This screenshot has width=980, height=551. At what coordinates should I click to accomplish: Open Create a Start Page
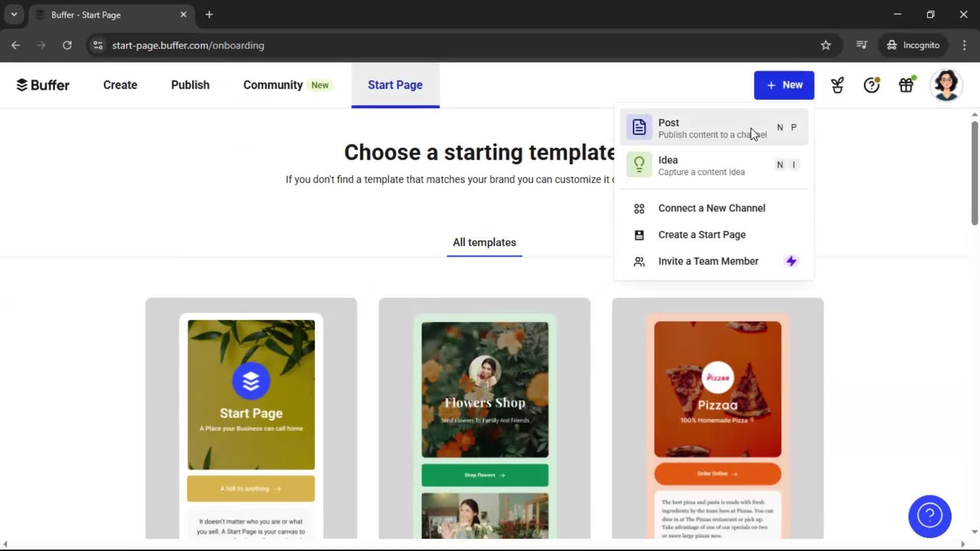702,235
